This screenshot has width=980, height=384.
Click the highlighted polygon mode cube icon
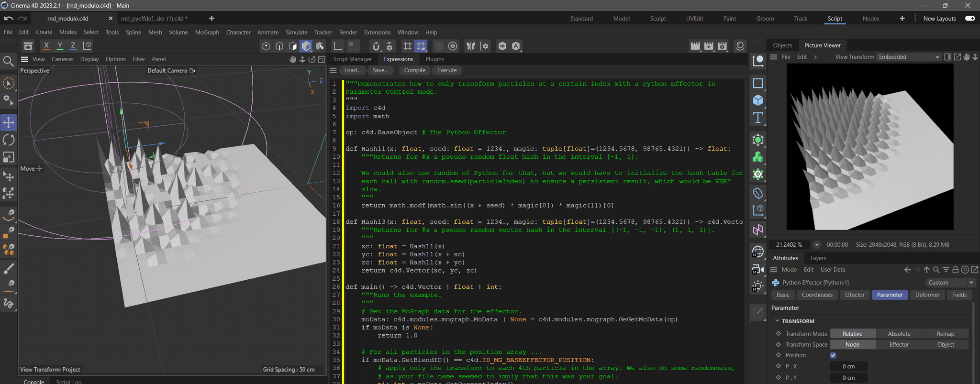click(306, 46)
